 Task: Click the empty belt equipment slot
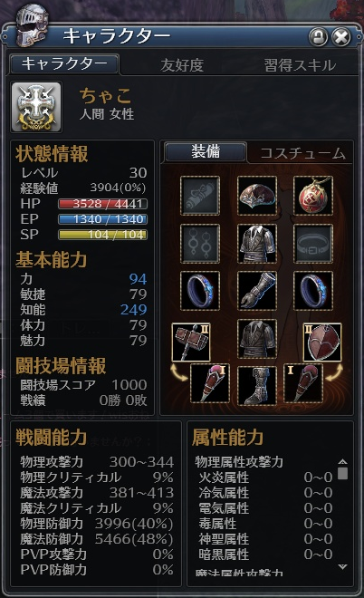313,244
